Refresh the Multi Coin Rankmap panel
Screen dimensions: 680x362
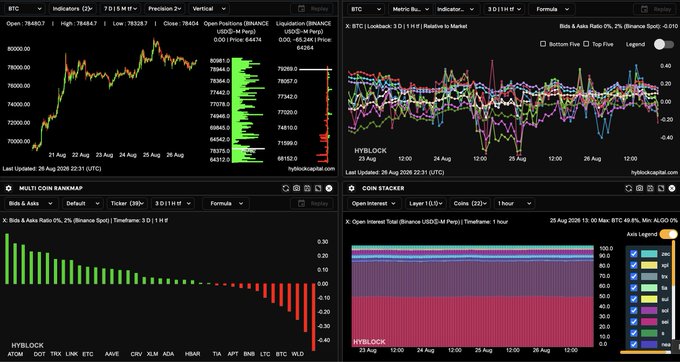coord(285,188)
